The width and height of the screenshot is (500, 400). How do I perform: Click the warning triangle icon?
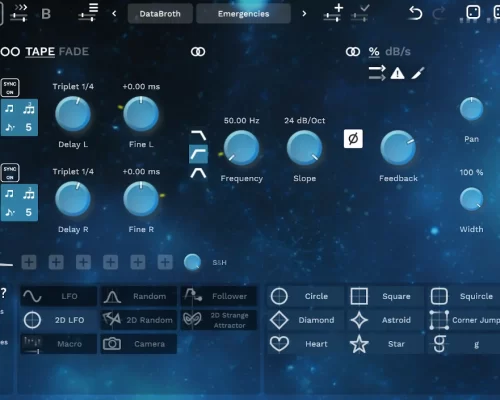[x=397, y=73]
